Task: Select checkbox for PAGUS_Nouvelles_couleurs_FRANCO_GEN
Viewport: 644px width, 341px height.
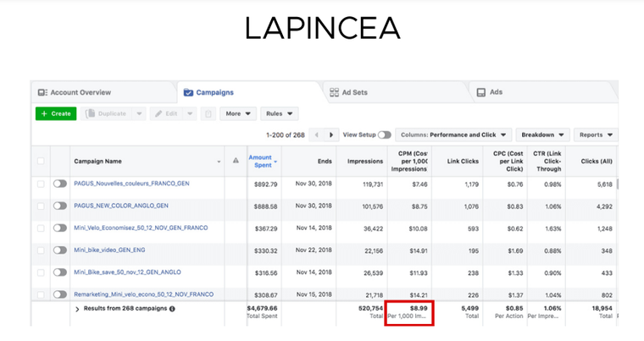Action: click(x=41, y=184)
